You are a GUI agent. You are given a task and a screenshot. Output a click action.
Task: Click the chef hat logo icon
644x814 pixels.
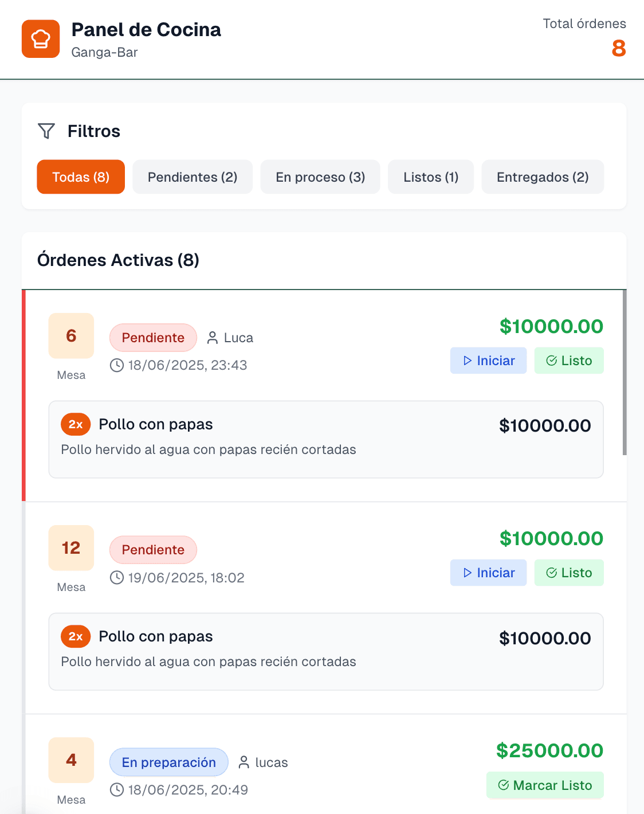[x=41, y=39]
